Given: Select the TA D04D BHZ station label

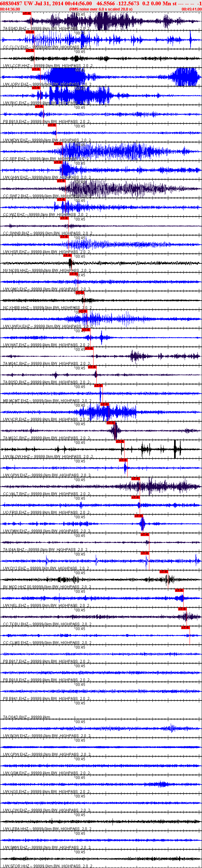Looking at the screenshot, I should 27,717.
